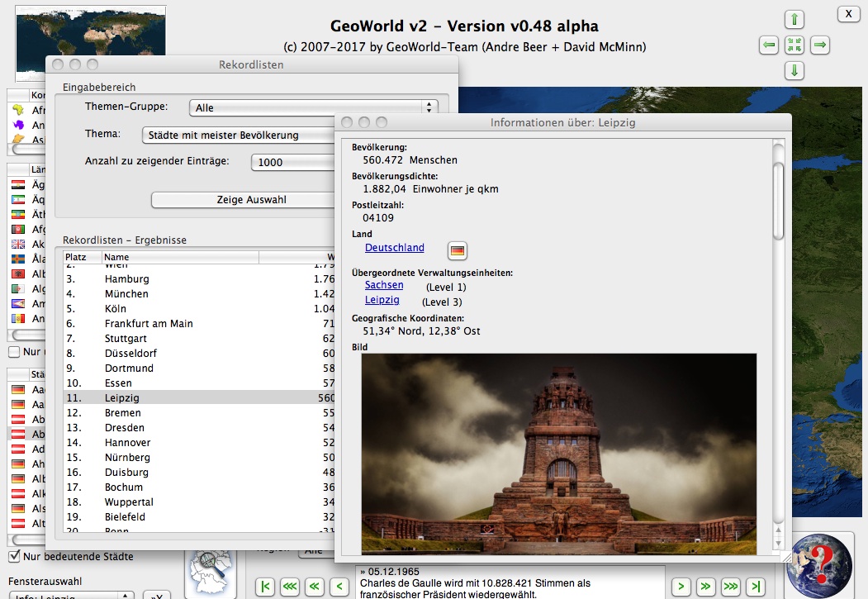Pan the map down with the green arrow
868x599 pixels.
pyautogui.click(x=794, y=70)
